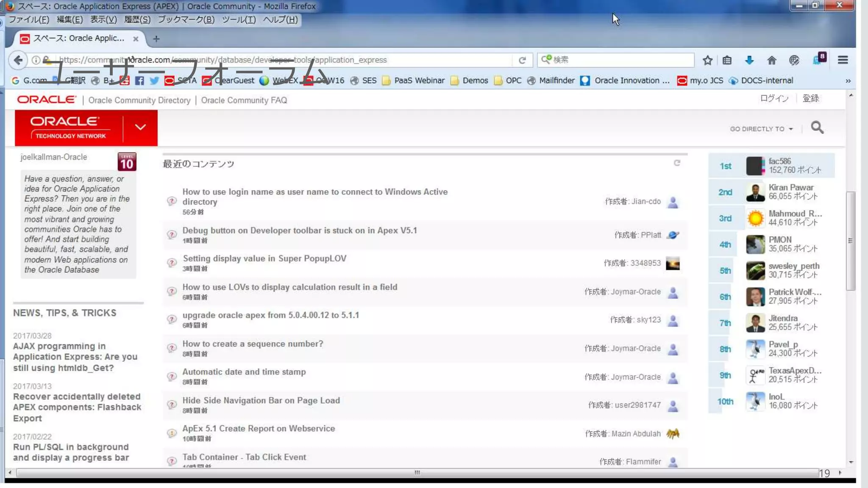Image resolution: width=868 pixels, height=488 pixels.
Task: Reload the page with refresh icon
Action: click(x=522, y=60)
